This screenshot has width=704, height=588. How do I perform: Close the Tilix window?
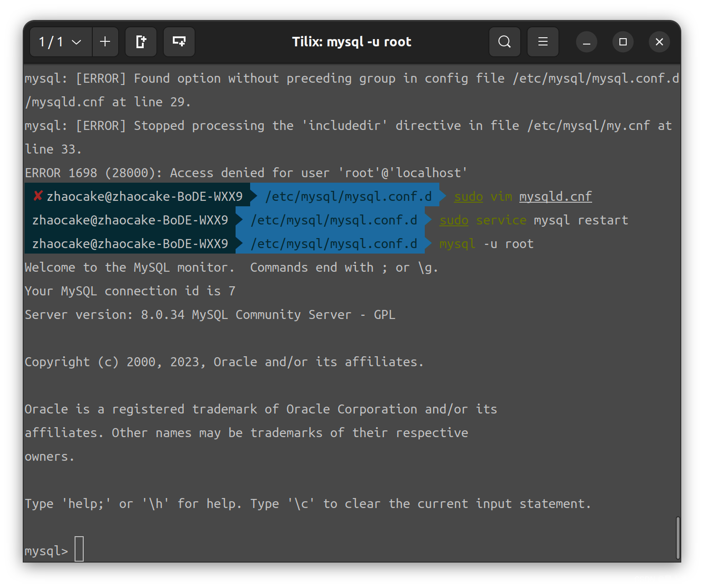(x=659, y=42)
